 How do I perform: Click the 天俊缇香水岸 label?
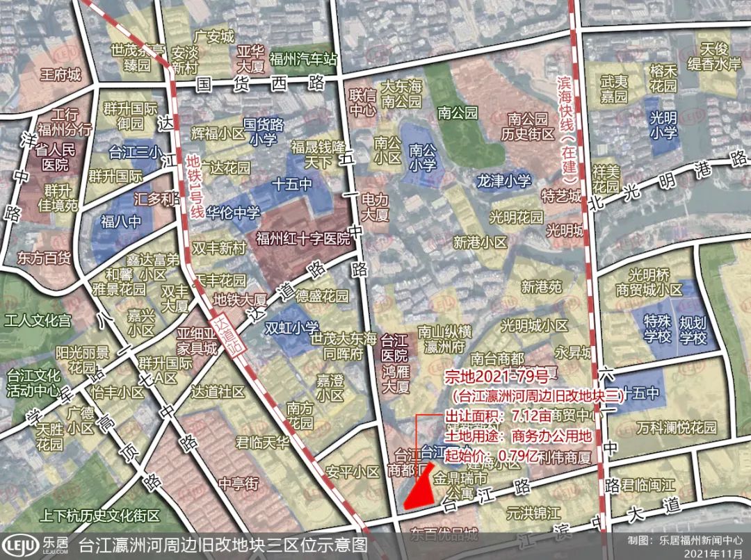(x=715, y=56)
